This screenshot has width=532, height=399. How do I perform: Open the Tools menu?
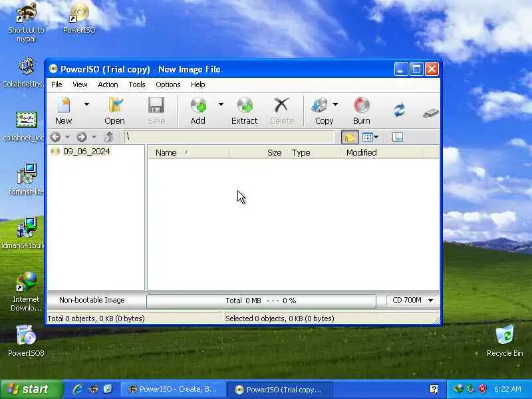tap(137, 84)
